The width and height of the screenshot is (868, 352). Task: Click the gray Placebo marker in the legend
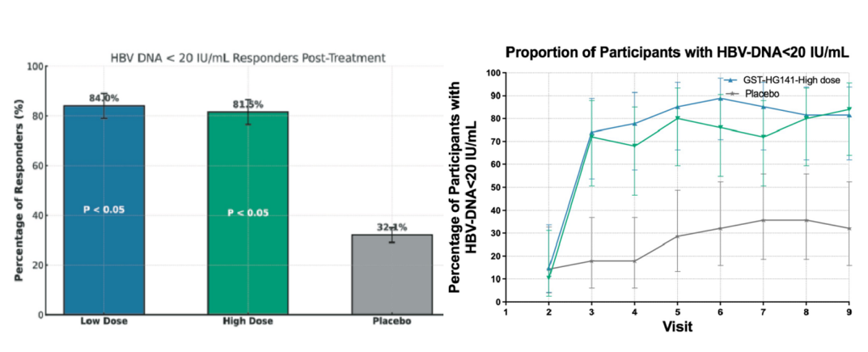point(729,93)
